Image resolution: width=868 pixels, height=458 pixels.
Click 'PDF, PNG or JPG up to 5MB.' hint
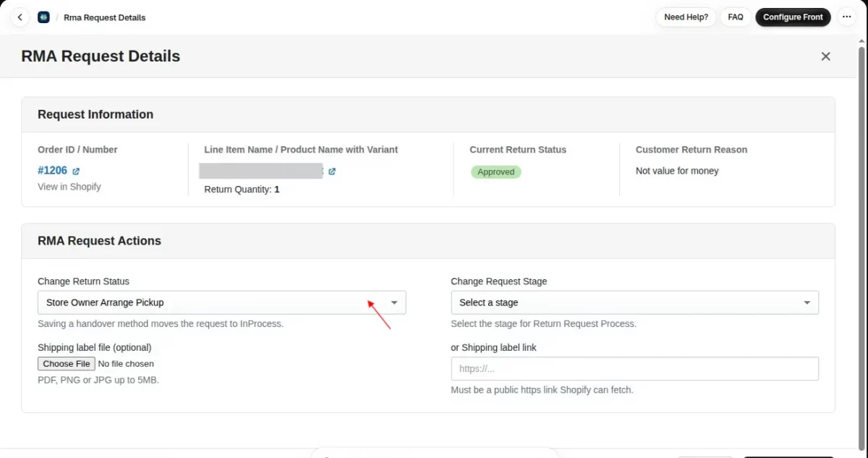[x=98, y=380]
